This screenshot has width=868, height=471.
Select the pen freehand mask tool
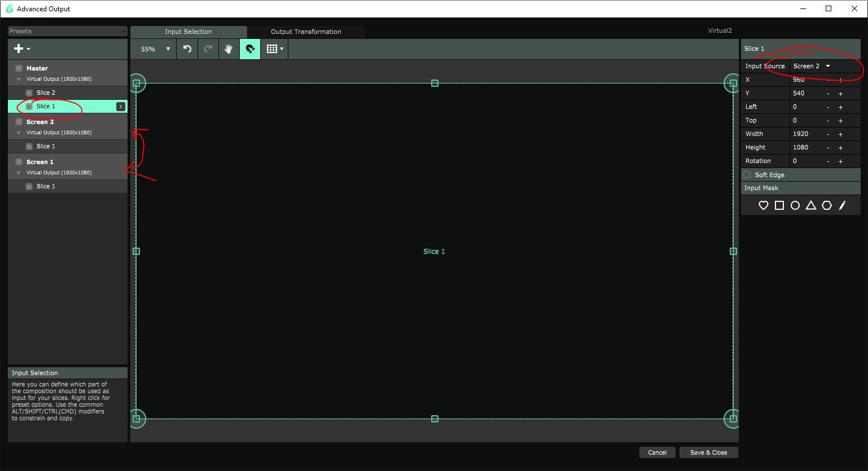842,205
